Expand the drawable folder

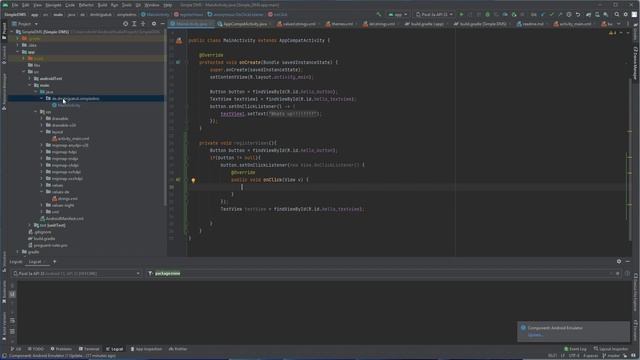pyautogui.click(x=42, y=118)
